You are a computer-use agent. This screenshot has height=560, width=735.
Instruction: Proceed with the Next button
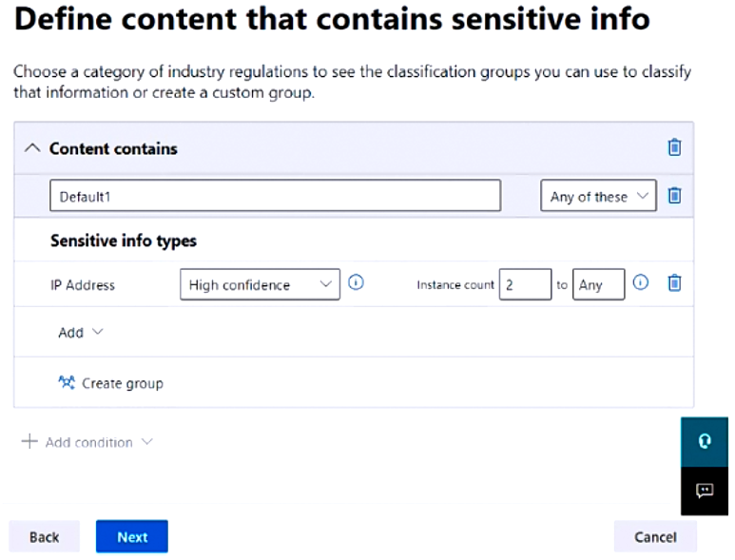click(132, 537)
